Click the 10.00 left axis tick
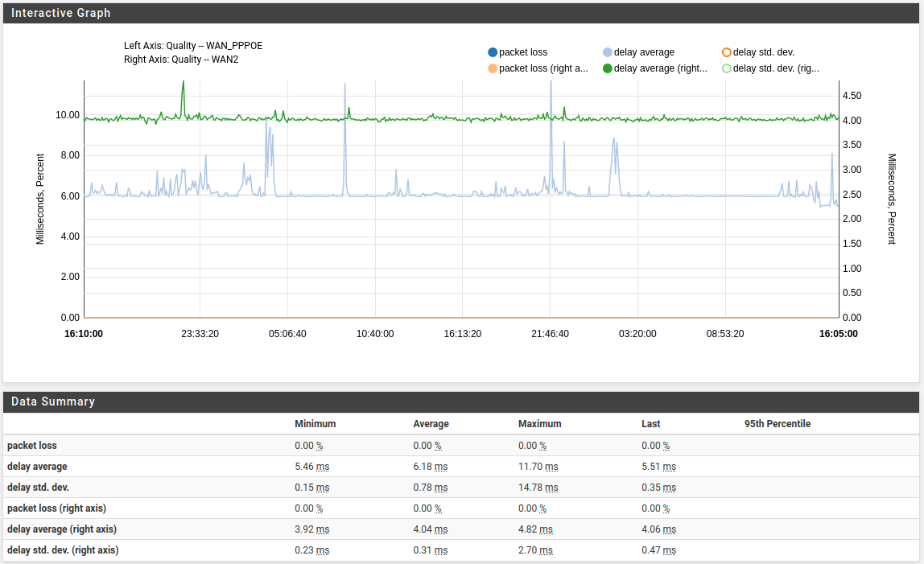924x564 pixels. (67, 115)
